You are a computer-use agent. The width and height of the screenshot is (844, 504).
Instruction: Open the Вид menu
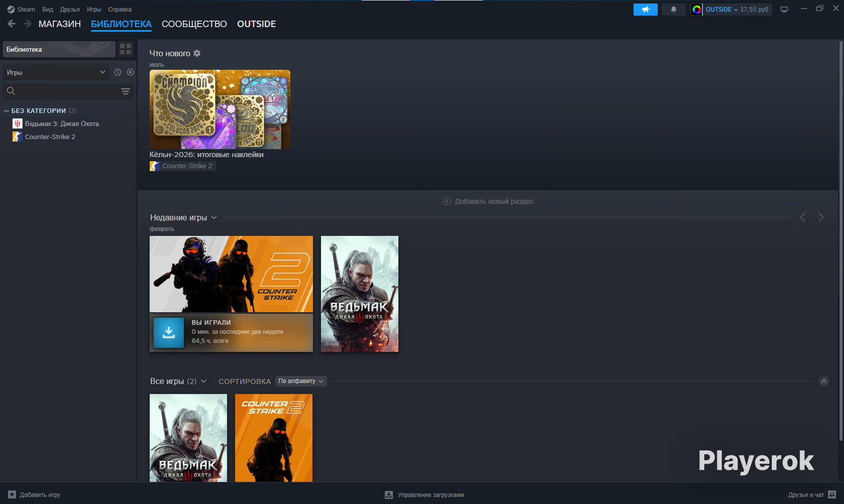(47, 10)
